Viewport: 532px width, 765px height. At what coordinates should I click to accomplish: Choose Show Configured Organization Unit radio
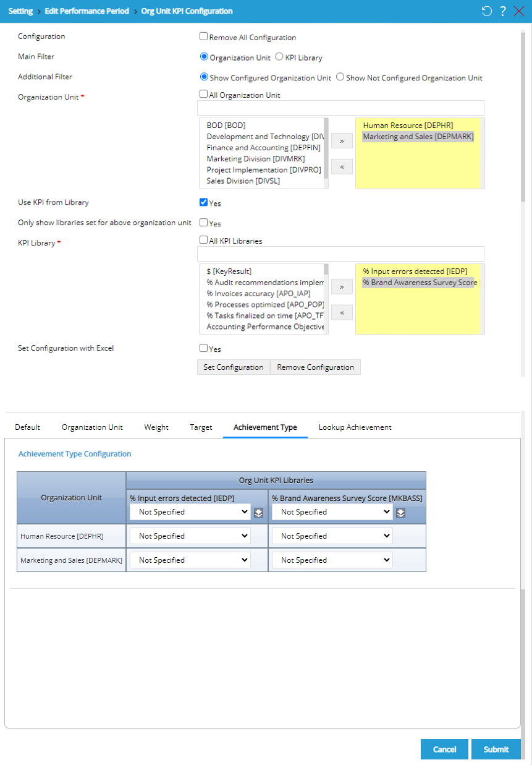pos(205,77)
